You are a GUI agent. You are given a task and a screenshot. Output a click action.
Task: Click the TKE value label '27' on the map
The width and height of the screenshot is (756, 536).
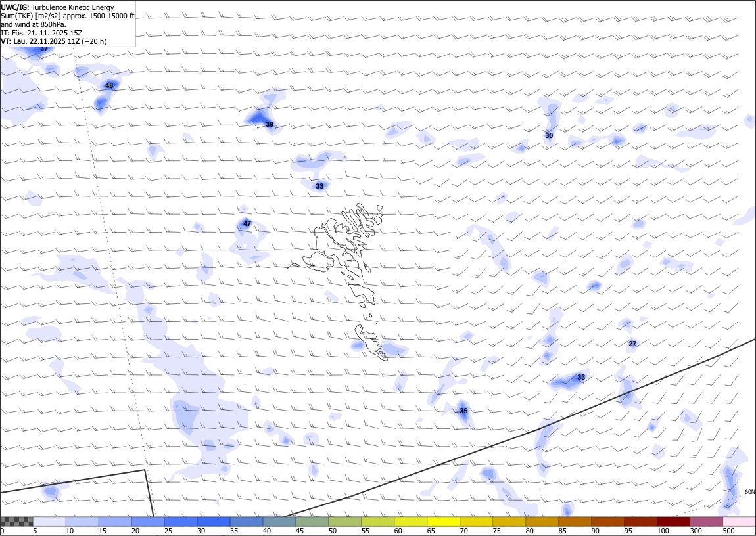click(632, 344)
